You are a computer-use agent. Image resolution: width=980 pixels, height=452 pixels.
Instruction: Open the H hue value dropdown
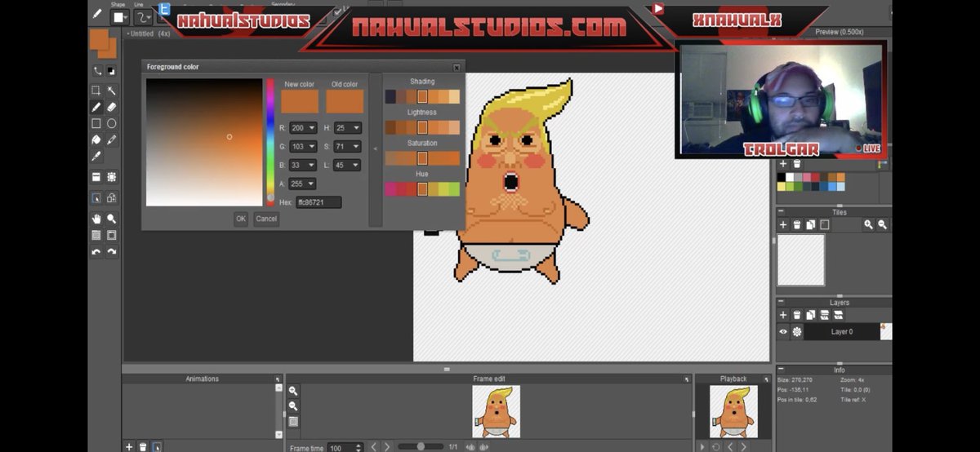[x=356, y=128]
